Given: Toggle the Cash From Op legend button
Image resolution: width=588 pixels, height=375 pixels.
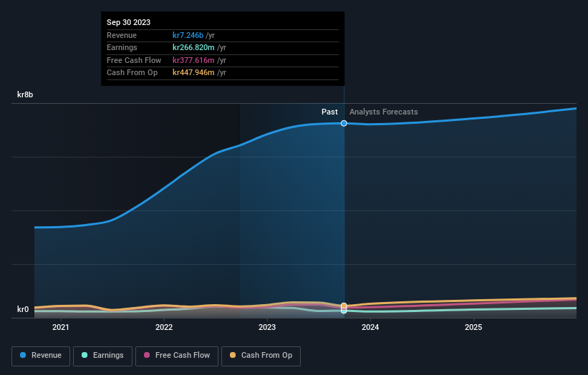Looking at the screenshot, I should coord(261,356).
